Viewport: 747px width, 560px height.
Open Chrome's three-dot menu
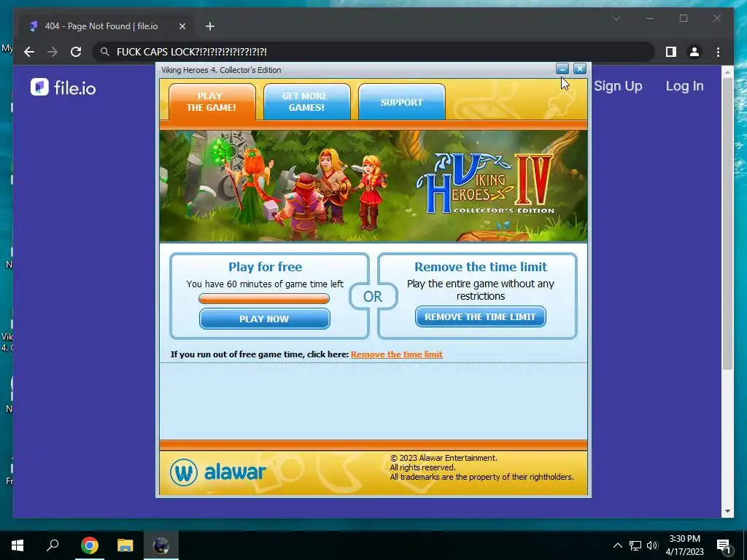coord(718,52)
